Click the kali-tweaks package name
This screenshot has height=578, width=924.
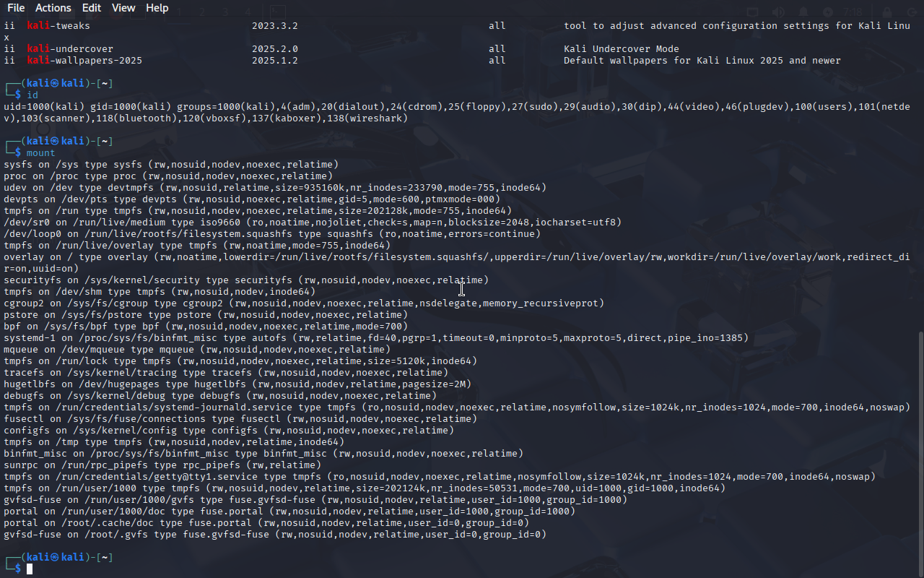(58, 25)
